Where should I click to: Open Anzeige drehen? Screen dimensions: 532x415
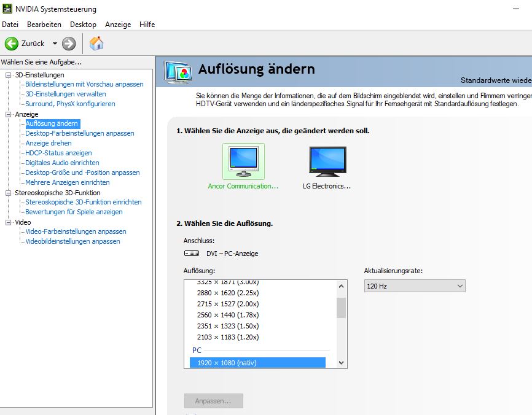[x=49, y=143]
